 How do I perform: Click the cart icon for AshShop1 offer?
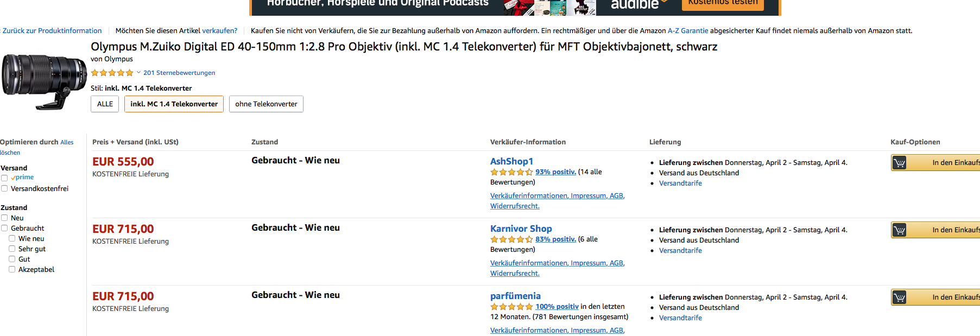pyautogui.click(x=899, y=163)
